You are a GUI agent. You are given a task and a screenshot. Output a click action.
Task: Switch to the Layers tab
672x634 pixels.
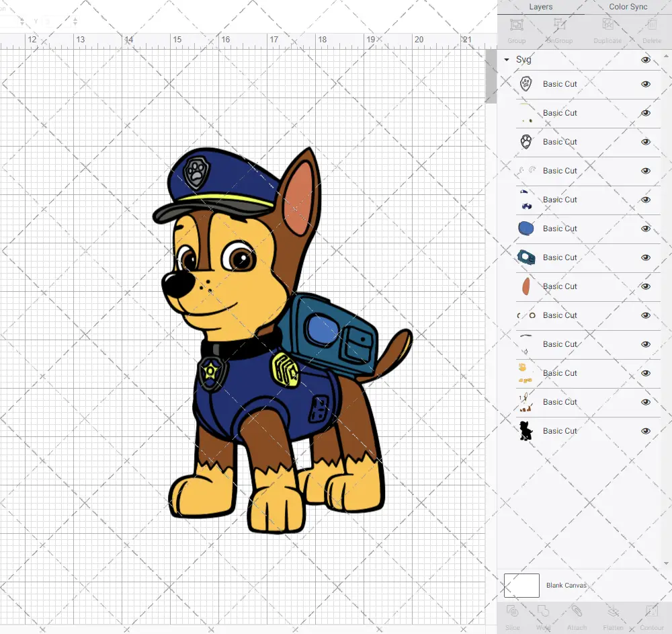click(x=540, y=7)
